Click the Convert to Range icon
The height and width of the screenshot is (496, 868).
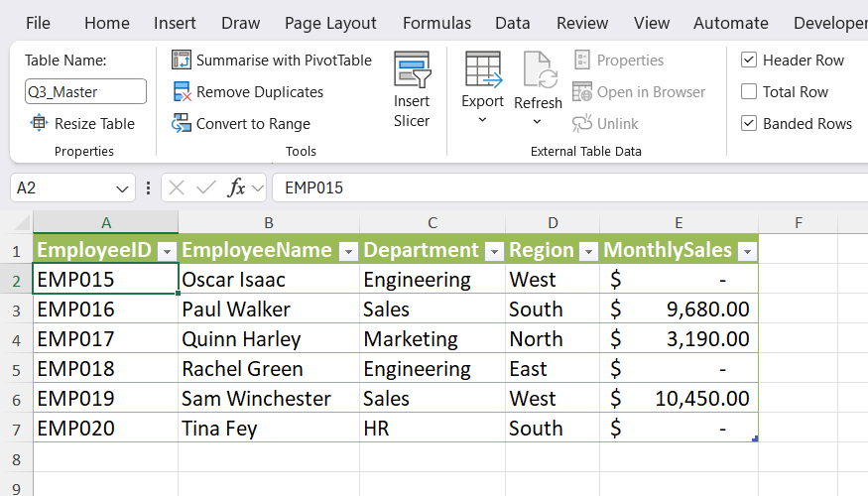pos(181,123)
